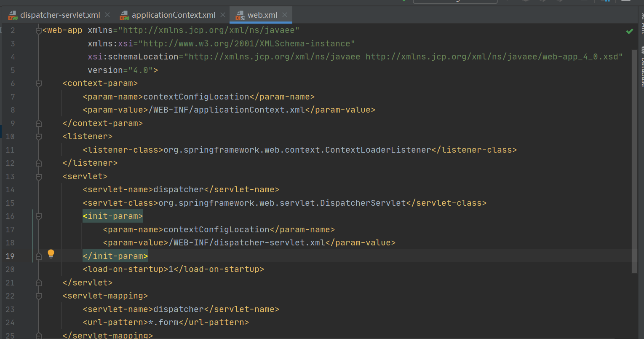Collapse the servlet element fold marker on line 13

[38, 177]
